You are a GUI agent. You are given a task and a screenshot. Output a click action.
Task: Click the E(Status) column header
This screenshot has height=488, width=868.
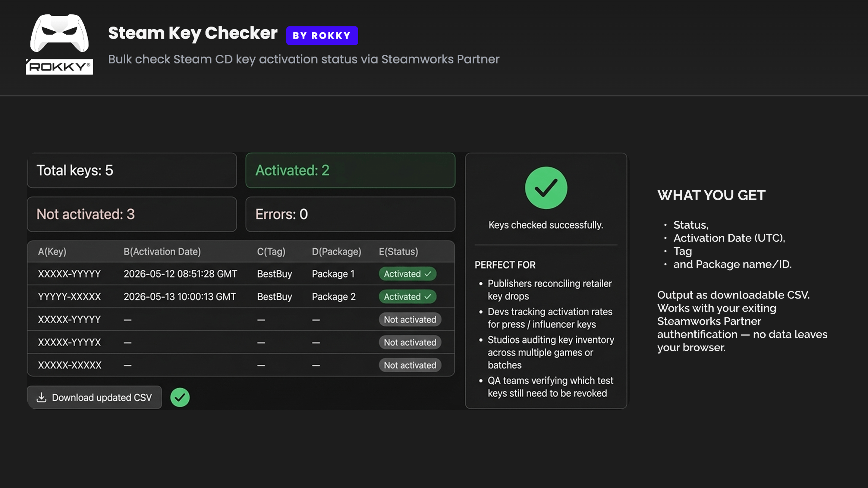398,252
